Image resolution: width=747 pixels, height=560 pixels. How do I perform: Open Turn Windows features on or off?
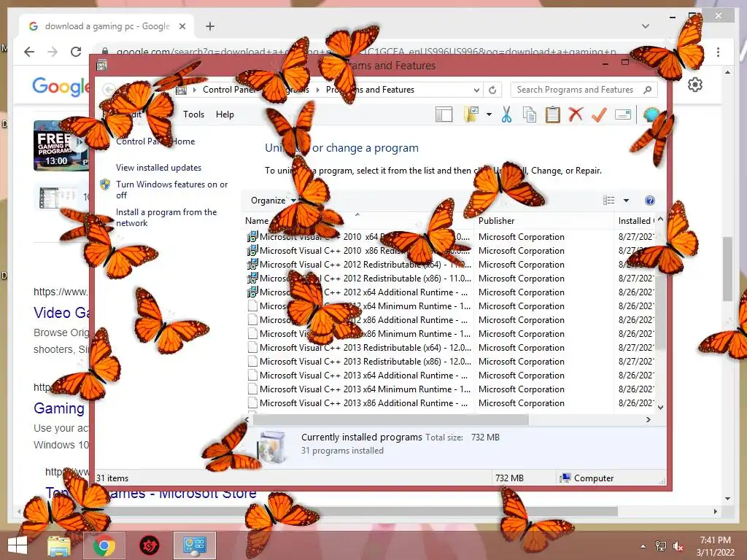[x=171, y=190]
